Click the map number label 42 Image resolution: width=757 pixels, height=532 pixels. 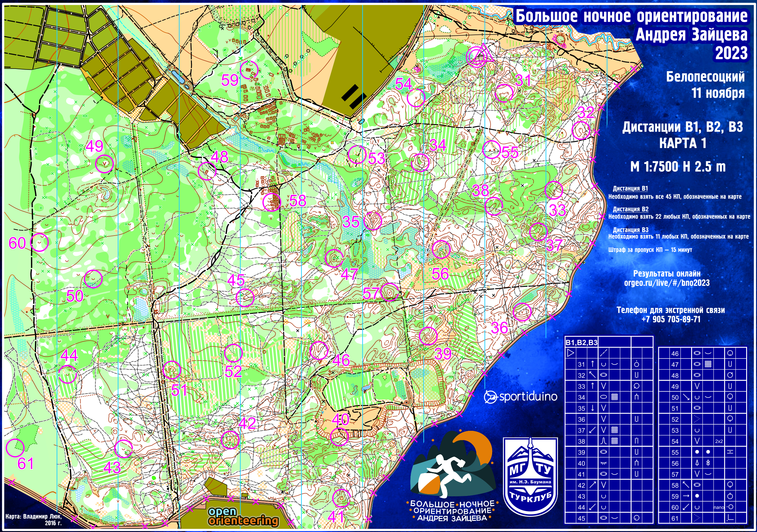[247, 423]
